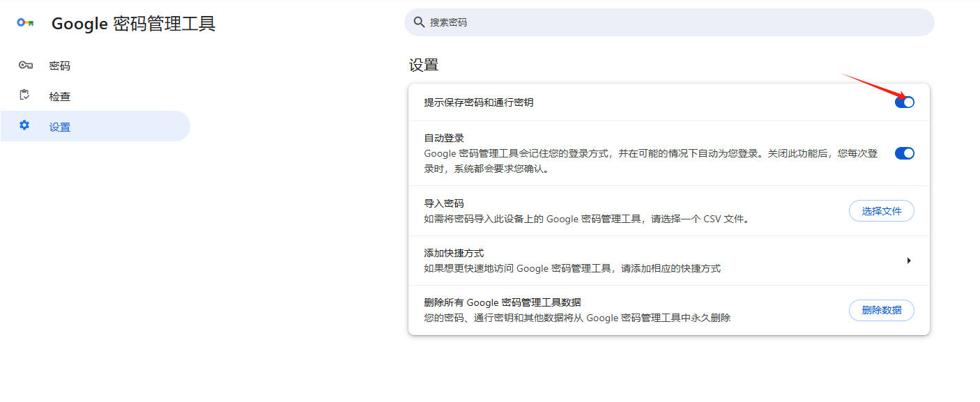Click 删除所有 Google 密码管理工具数据 heading
Viewport: 980px width, 402px height.
(x=503, y=302)
